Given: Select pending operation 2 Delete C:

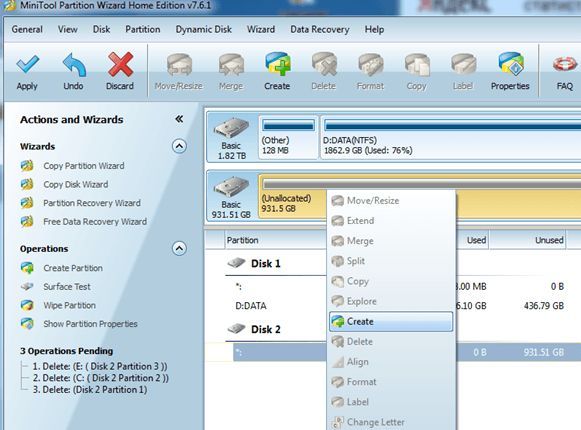Looking at the screenshot, I should coord(101,378).
